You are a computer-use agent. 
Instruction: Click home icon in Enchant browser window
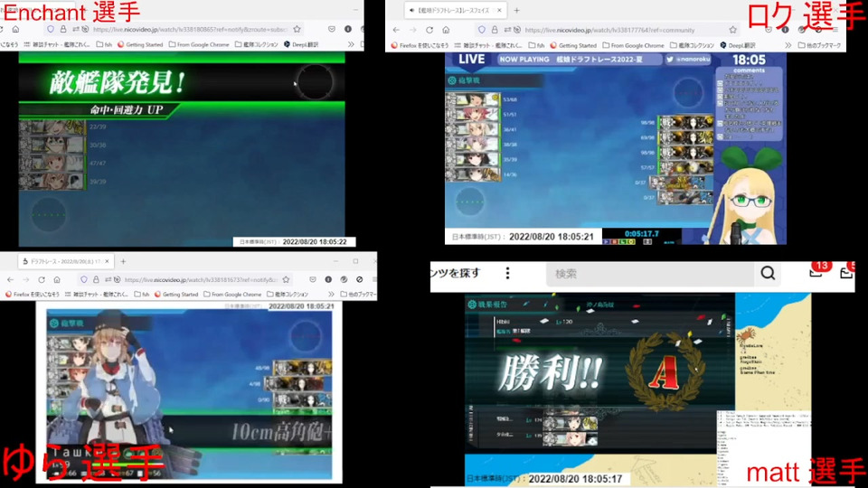coord(15,29)
